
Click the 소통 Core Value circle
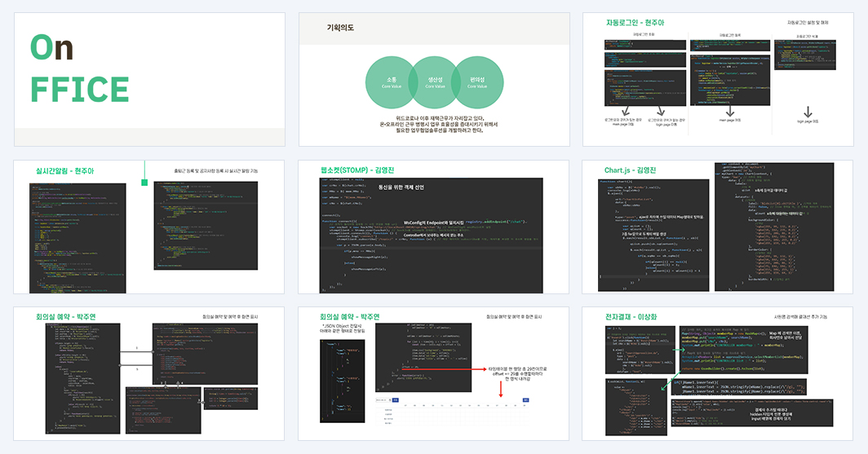[x=392, y=82]
